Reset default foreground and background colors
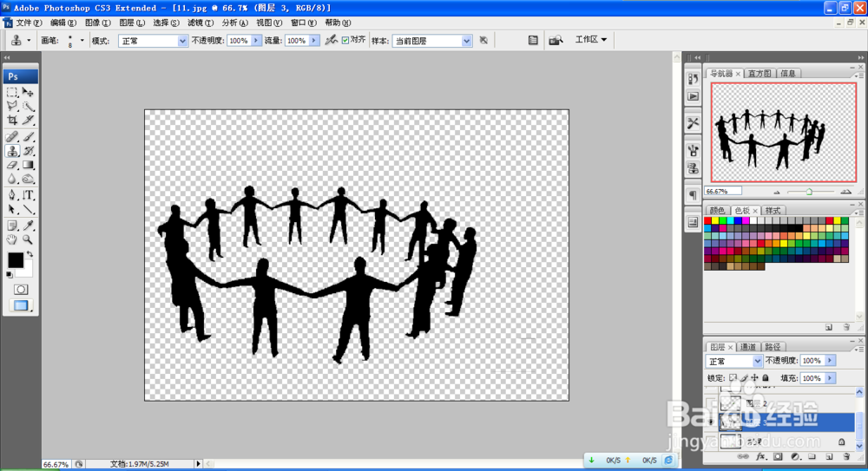Screen dimensions: 868x471 pyautogui.click(x=10, y=274)
